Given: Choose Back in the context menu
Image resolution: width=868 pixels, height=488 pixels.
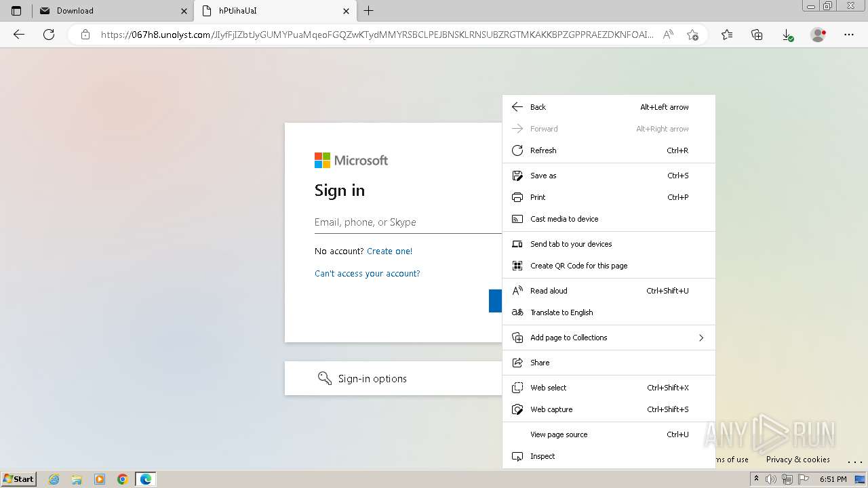Looking at the screenshot, I should [x=609, y=107].
